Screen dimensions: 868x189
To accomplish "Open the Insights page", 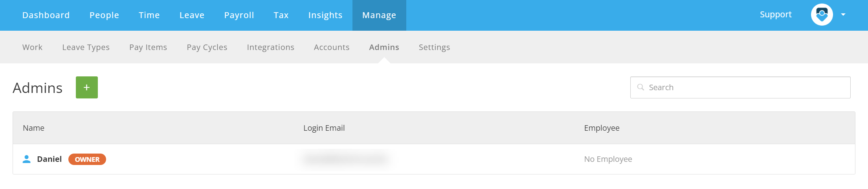I will coord(325,15).
